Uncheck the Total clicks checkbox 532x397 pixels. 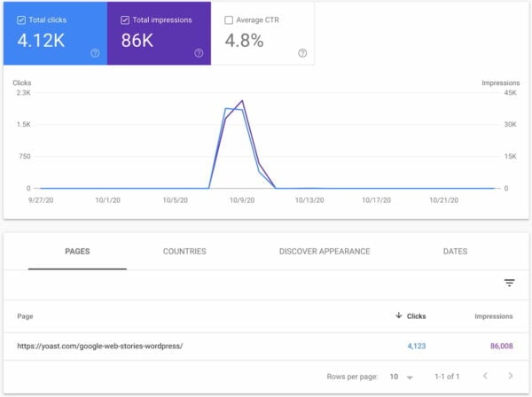coord(21,19)
